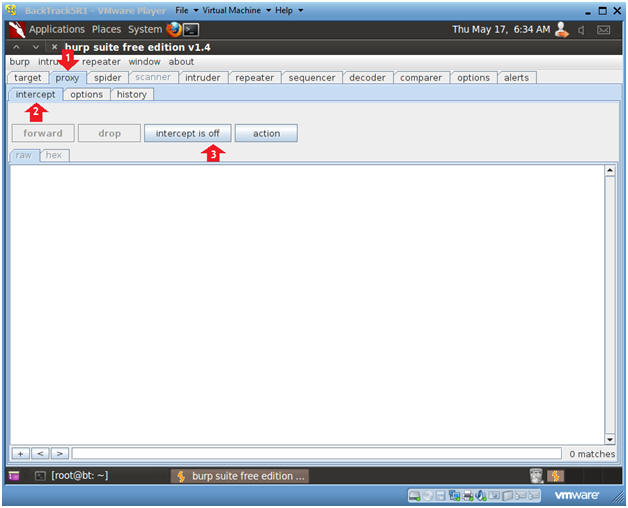Select the intercept sub-tab

tap(35, 95)
